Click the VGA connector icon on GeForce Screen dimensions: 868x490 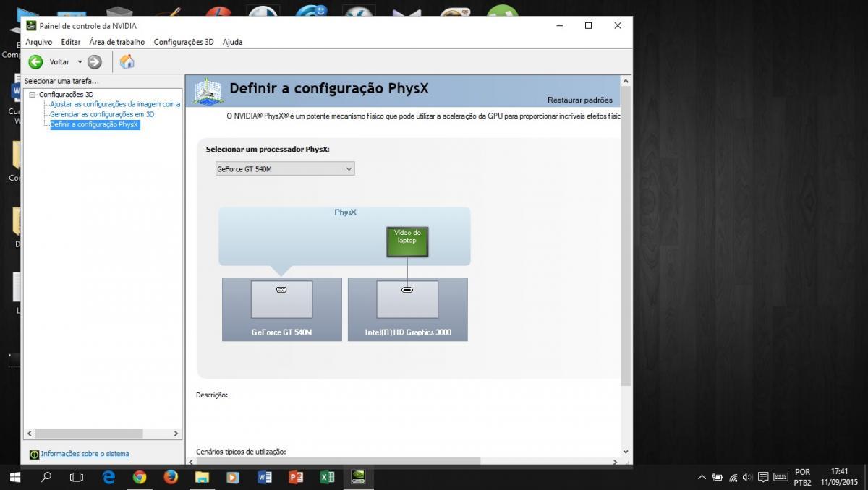point(281,290)
